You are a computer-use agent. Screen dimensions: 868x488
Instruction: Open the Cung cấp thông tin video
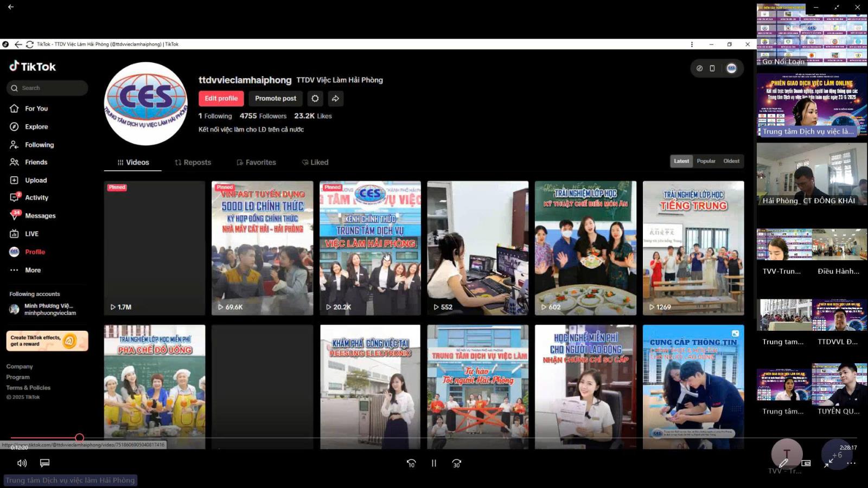point(693,387)
